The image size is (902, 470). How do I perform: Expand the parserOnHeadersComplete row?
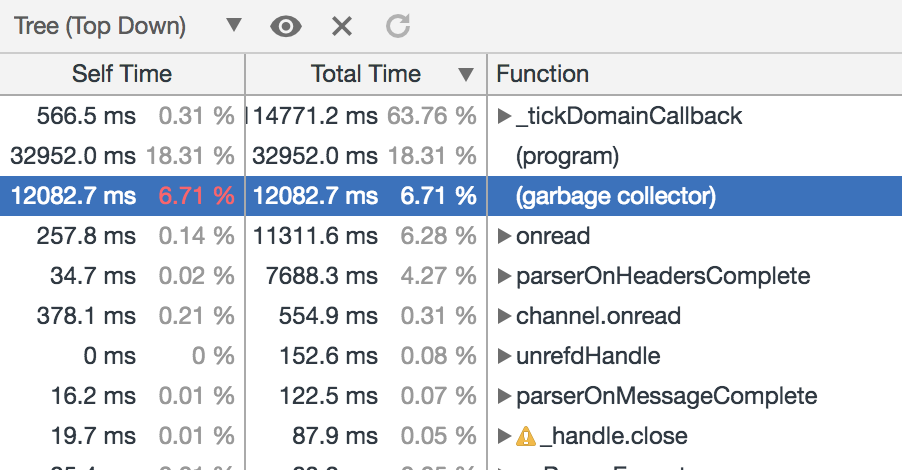coord(504,276)
